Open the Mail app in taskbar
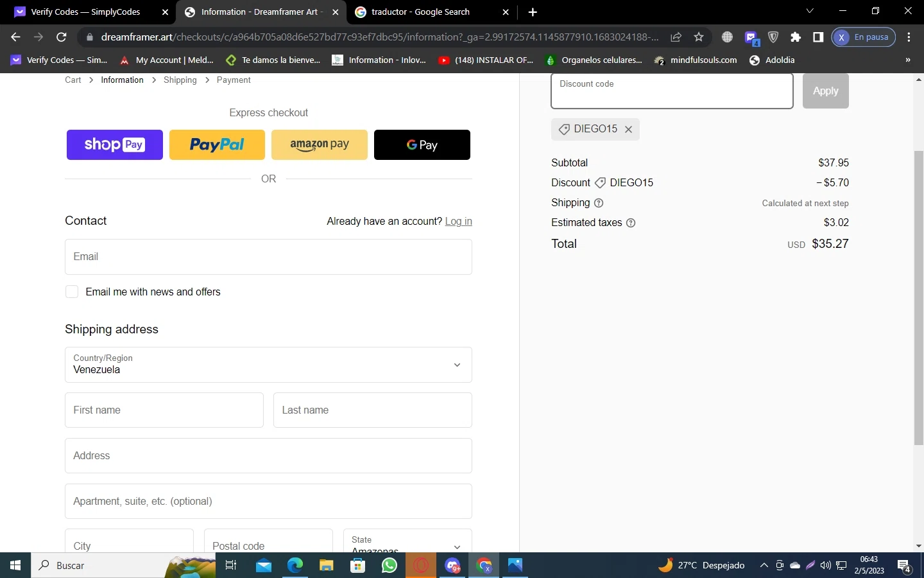This screenshot has height=578, width=924. (264, 565)
